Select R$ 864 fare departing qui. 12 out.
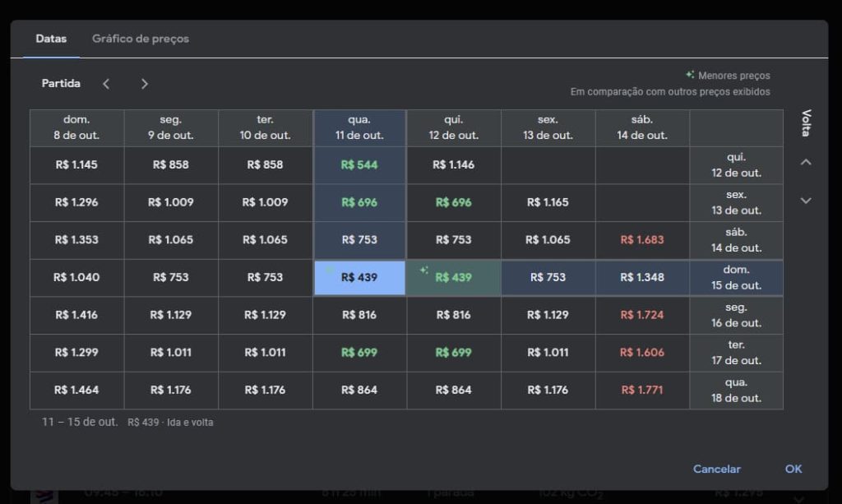Screen dimensions: 842x504 [x=454, y=391]
